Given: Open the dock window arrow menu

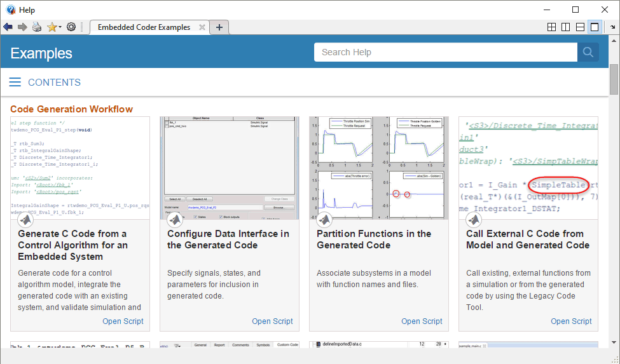Looking at the screenshot, I should (612, 27).
